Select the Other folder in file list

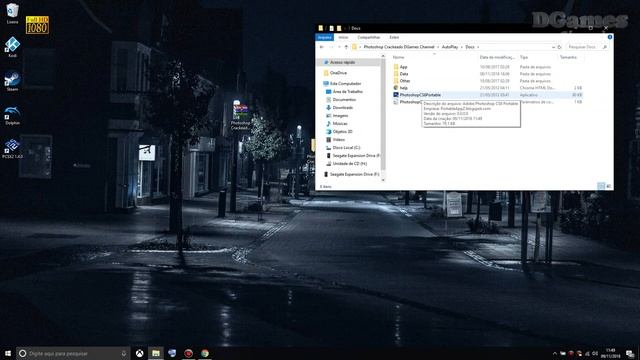404,81
